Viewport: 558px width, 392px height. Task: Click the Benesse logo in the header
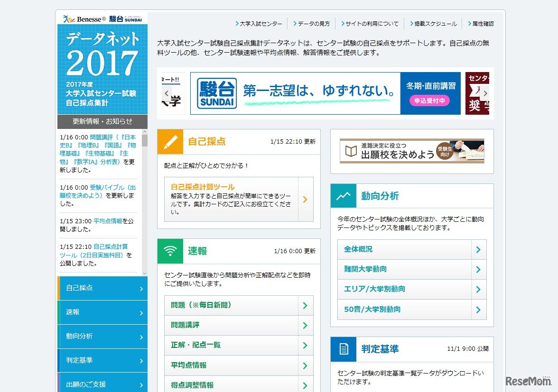(x=84, y=19)
